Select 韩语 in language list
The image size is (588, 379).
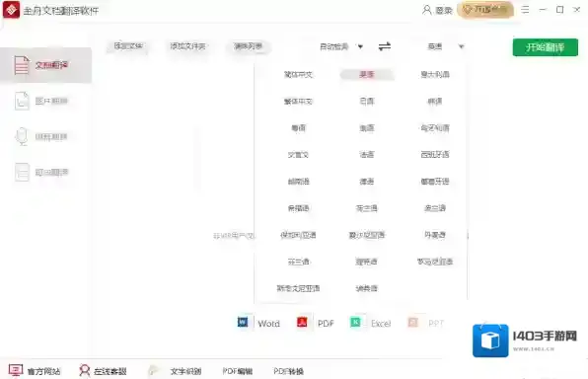coord(435,102)
